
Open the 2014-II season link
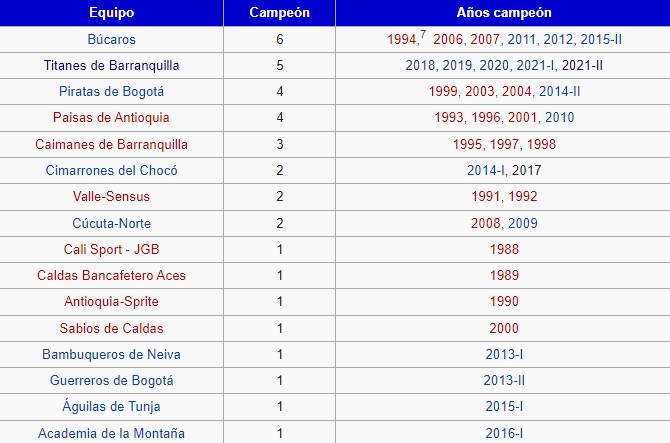point(558,91)
